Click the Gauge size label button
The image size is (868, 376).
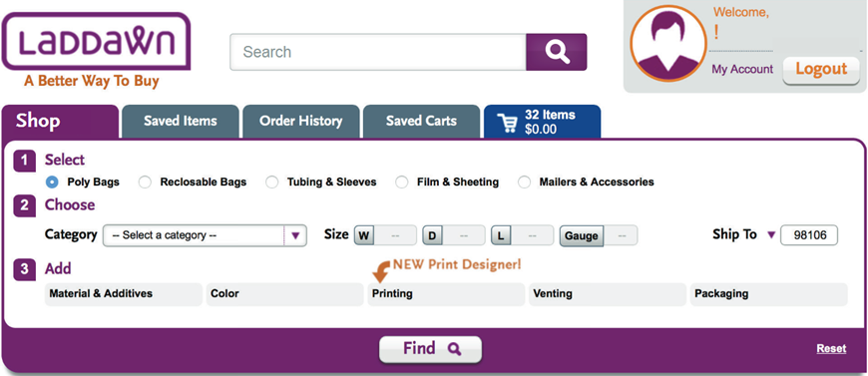(x=582, y=236)
